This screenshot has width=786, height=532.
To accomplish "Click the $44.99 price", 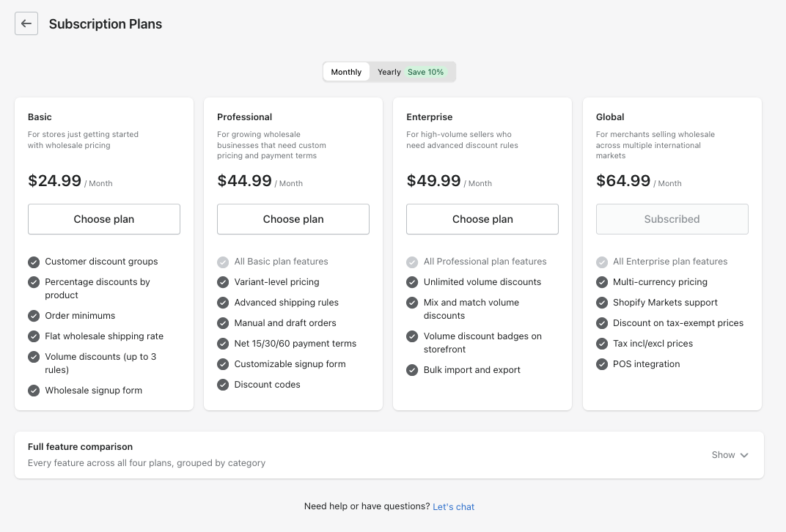I will pos(244,180).
